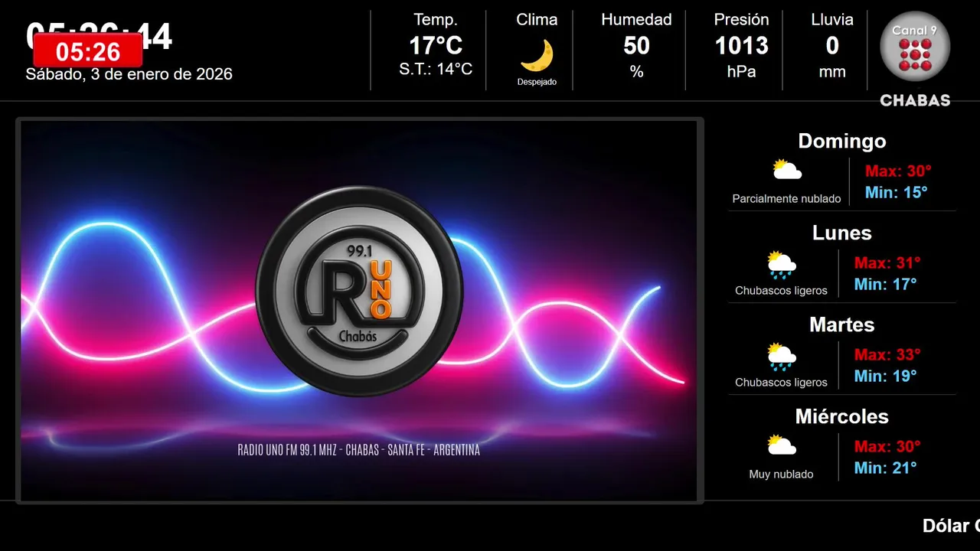Click Domingo's partly cloudy weather icon
This screenshot has height=551, width=980.
pos(786,170)
